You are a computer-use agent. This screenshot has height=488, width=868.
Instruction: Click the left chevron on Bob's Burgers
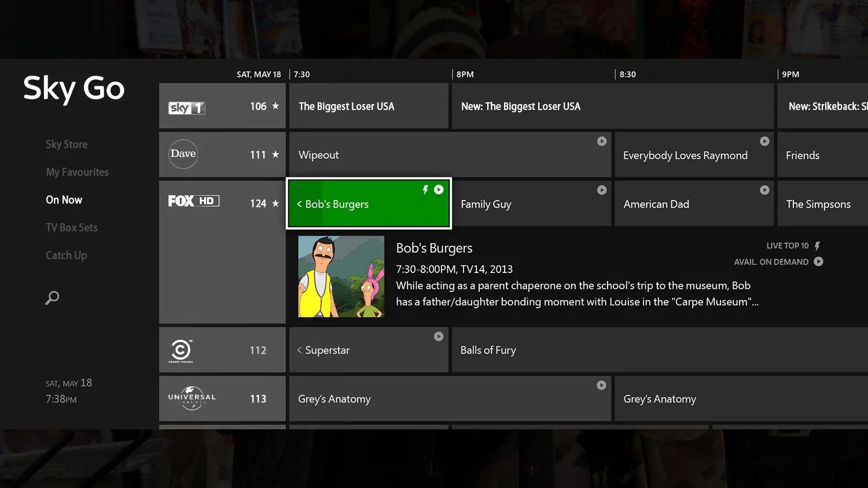click(299, 204)
